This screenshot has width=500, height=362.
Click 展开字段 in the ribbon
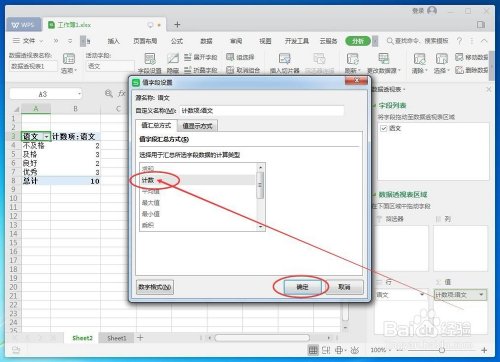tap(201, 57)
